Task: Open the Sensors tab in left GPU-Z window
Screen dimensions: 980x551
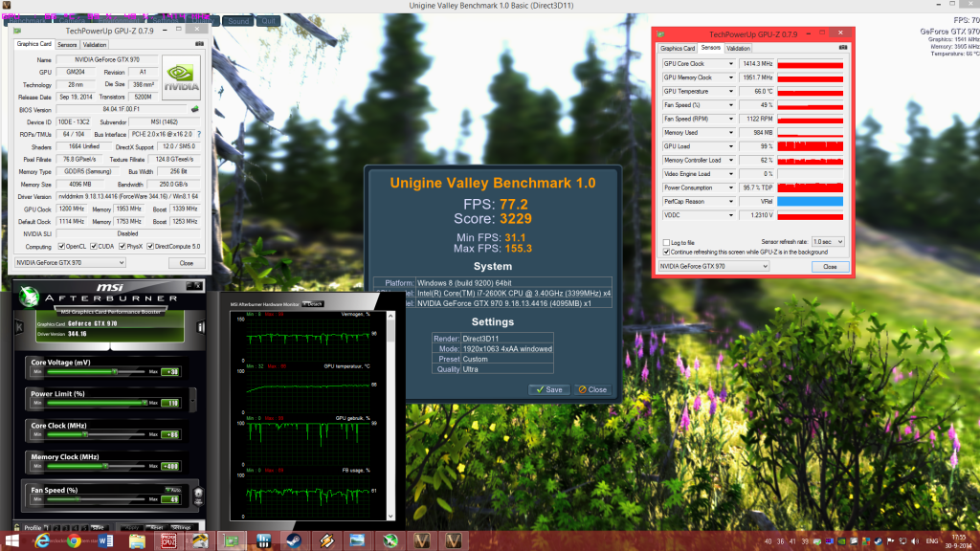Action: [67, 44]
